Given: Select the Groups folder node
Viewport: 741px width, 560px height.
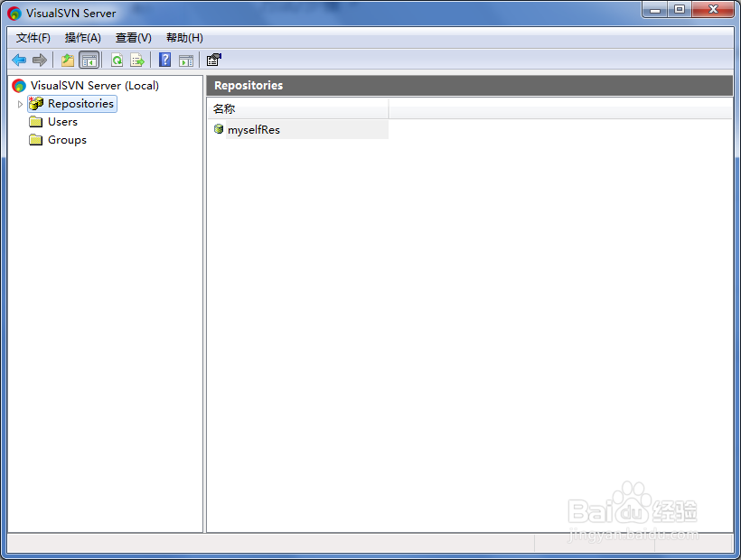Looking at the screenshot, I should click(x=67, y=140).
